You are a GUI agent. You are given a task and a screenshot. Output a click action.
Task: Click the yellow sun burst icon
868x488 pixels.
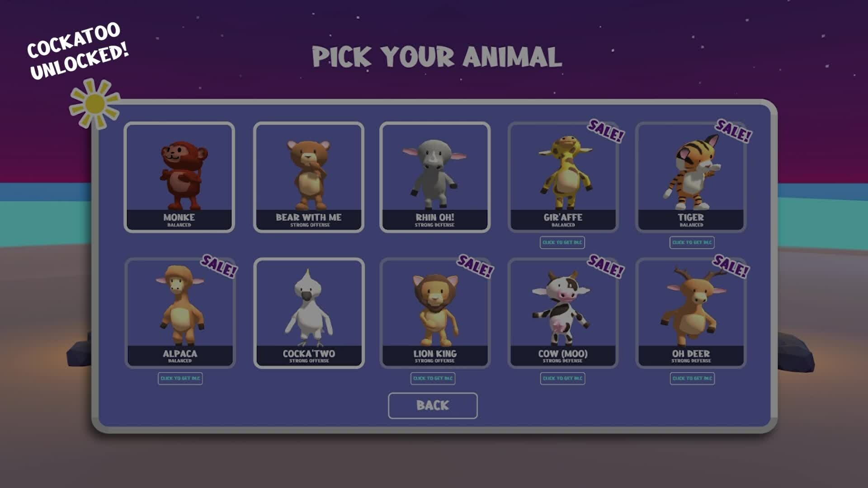click(95, 104)
